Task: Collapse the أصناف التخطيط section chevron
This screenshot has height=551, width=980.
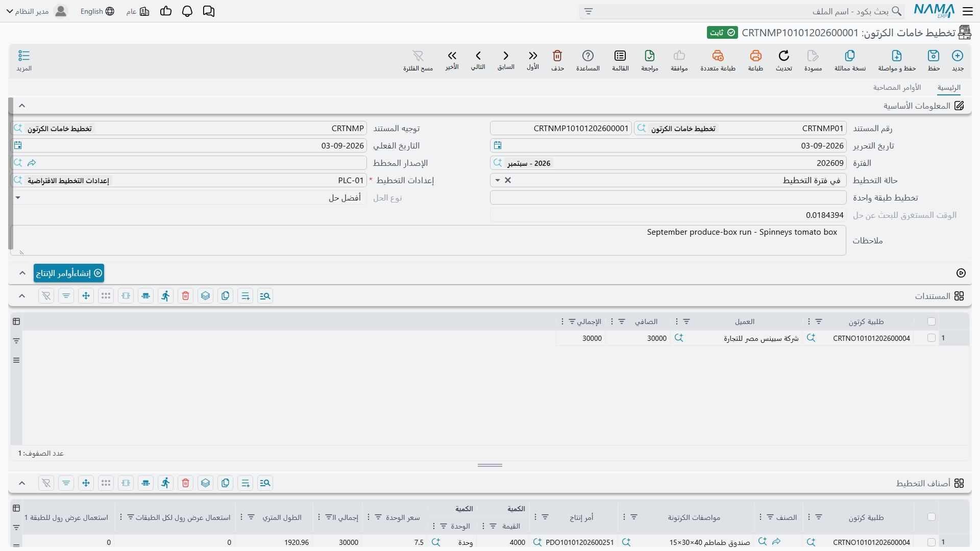Action: (22, 483)
